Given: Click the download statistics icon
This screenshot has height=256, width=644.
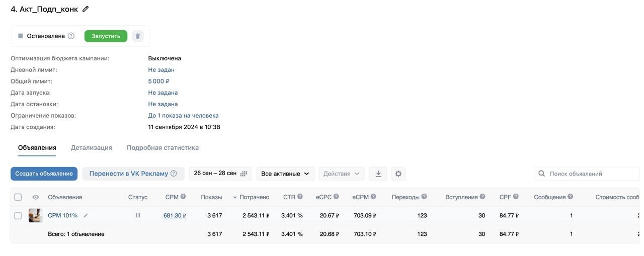Looking at the screenshot, I should [x=378, y=174].
